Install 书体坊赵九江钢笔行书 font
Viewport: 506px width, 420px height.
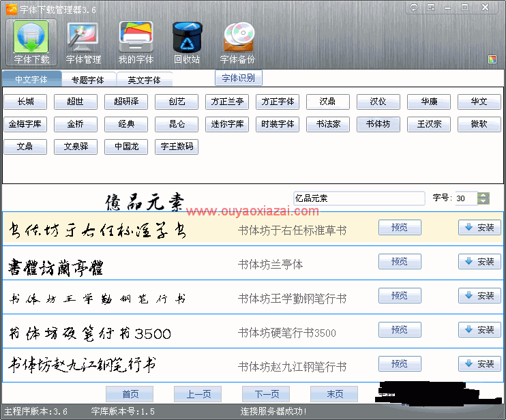[x=479, y=364]
